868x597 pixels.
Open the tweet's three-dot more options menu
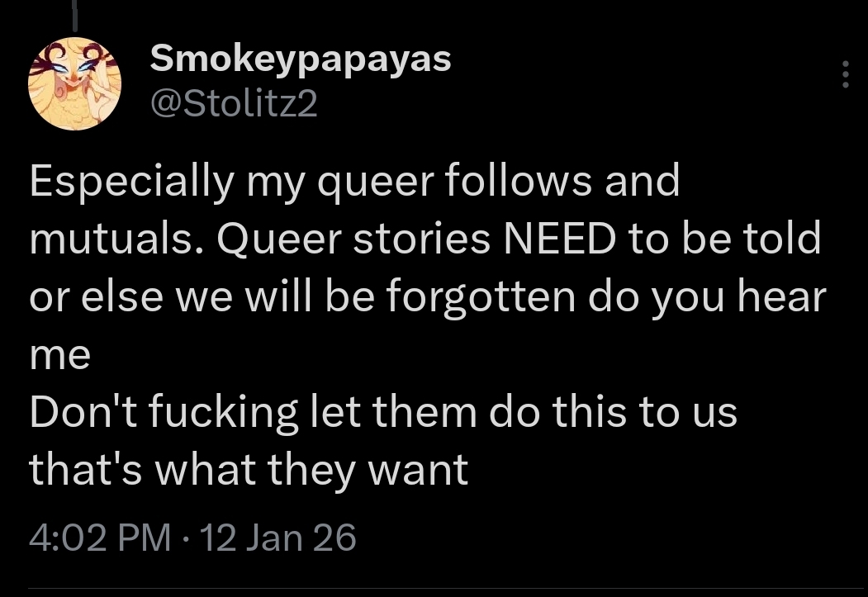pos(844,74)
